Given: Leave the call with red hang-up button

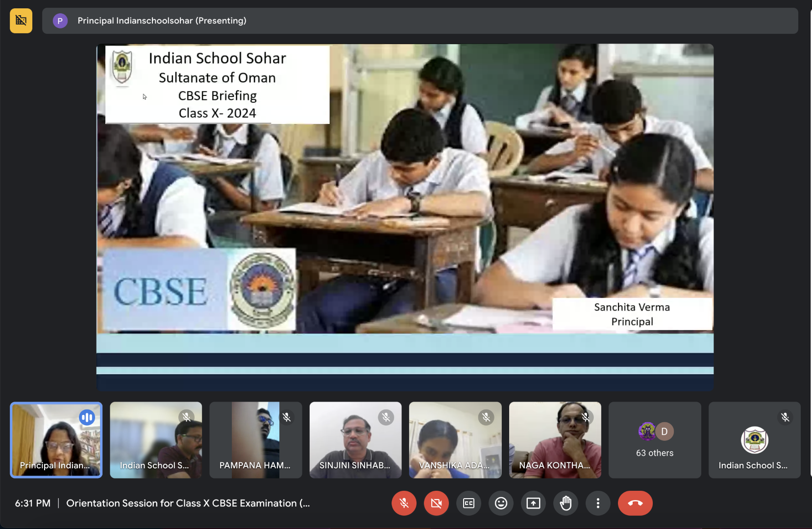Looking at the screenshot, I should pos(635,503).
